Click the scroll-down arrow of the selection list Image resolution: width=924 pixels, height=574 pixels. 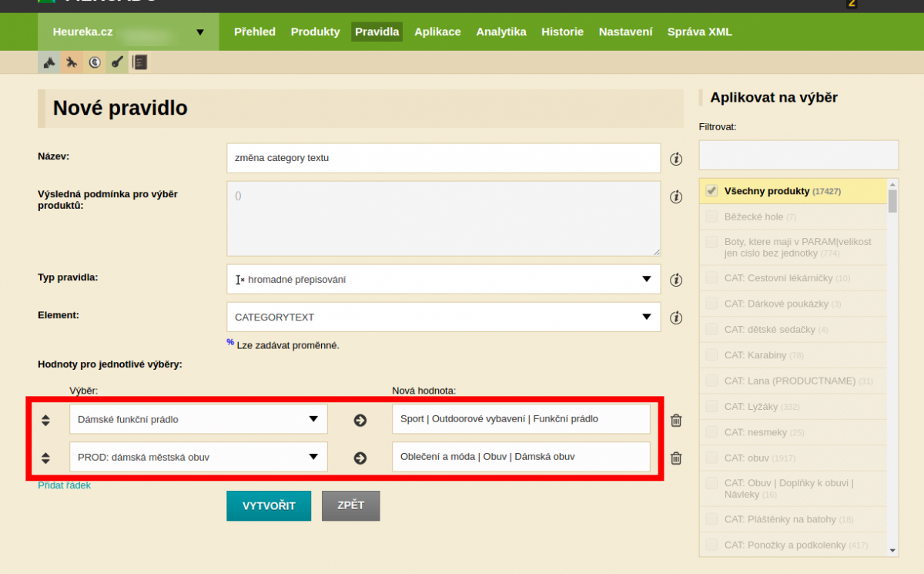(892, 551)
